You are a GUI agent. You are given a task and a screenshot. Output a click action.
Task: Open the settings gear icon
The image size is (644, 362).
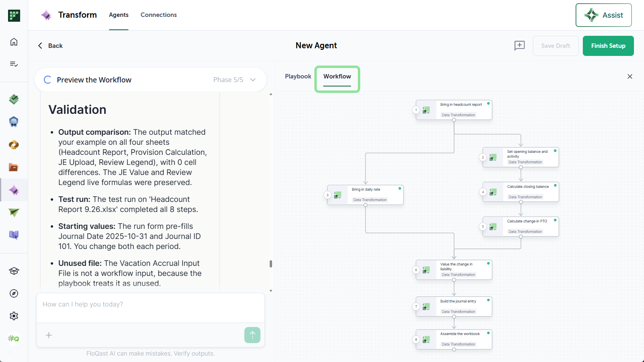click(x=14, y=316)
